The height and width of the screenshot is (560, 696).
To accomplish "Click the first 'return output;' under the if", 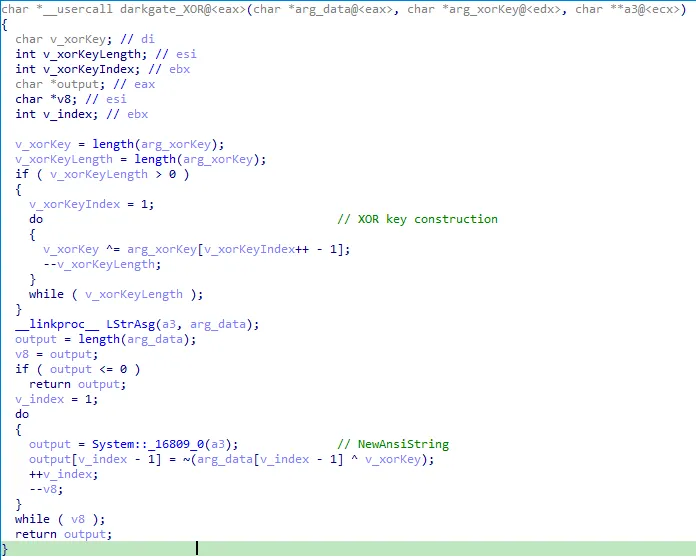I will (78, 384).
